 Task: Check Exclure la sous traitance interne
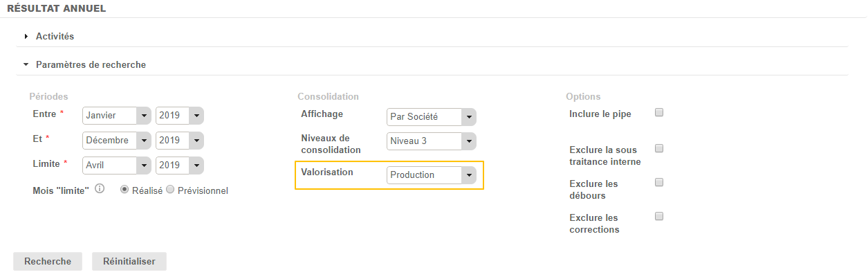[x=659, y=148]
